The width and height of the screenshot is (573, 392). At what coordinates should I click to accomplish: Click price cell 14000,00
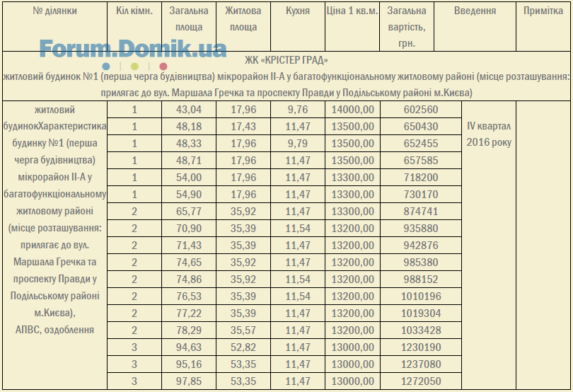click(352, 110)
